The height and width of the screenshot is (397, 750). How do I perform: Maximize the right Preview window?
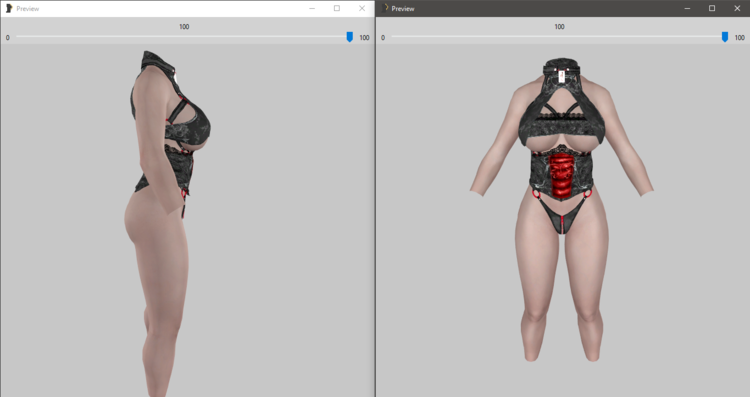(712, 8)
